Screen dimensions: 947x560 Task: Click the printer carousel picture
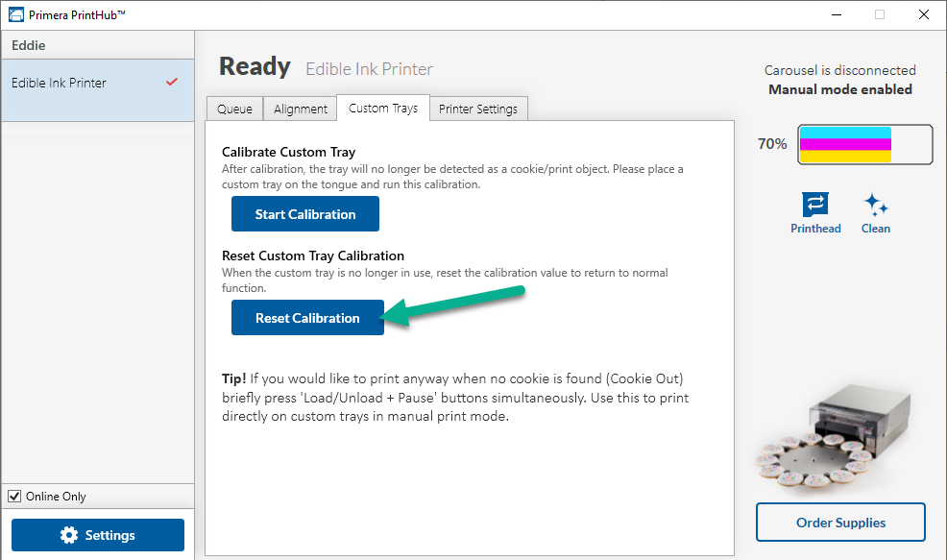(834, 435)
